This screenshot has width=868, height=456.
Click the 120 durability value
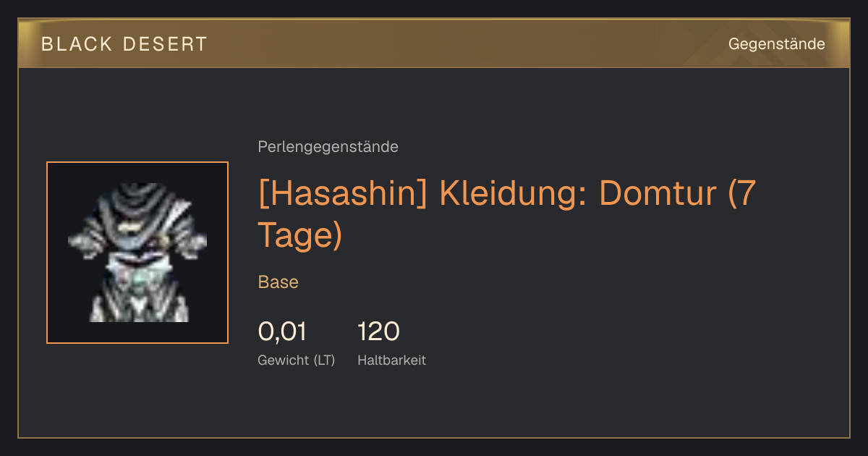click(378, 332)
